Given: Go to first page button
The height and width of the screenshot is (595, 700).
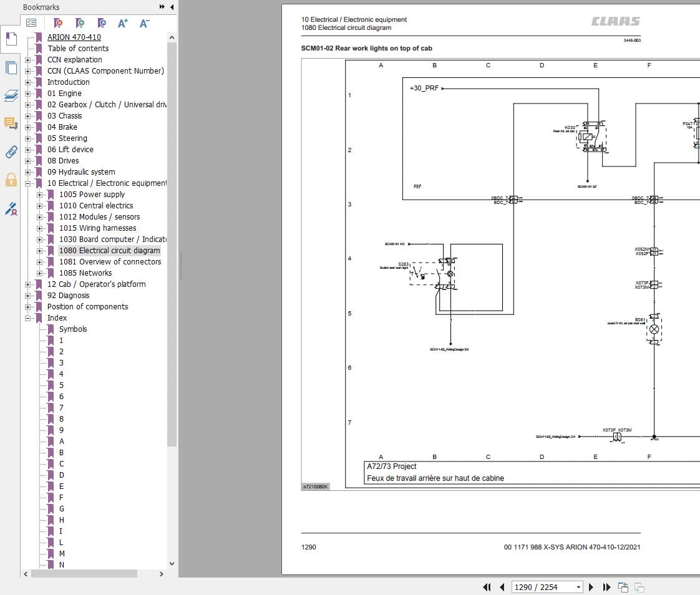Looking at the screenshot, I should (487, 587).
